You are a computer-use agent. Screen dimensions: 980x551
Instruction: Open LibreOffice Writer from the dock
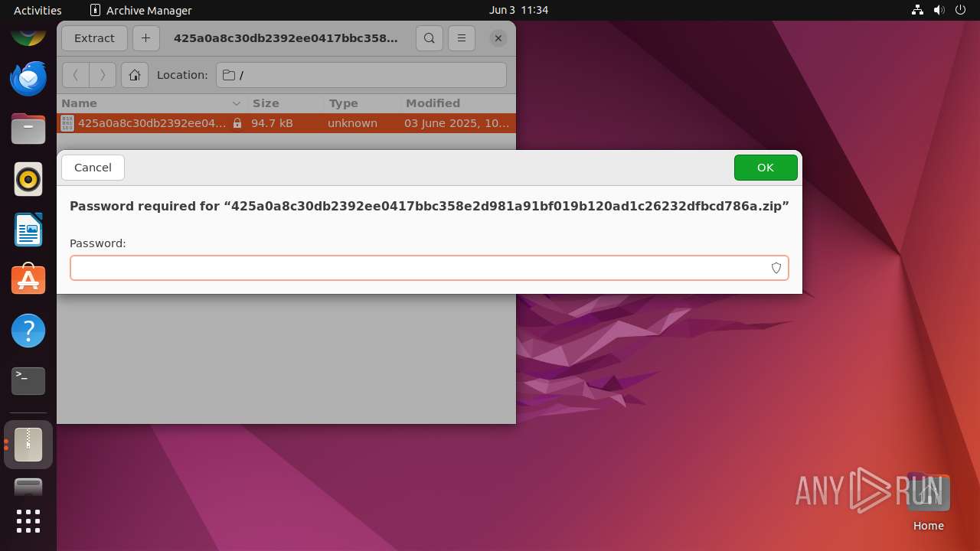[28, 230]
